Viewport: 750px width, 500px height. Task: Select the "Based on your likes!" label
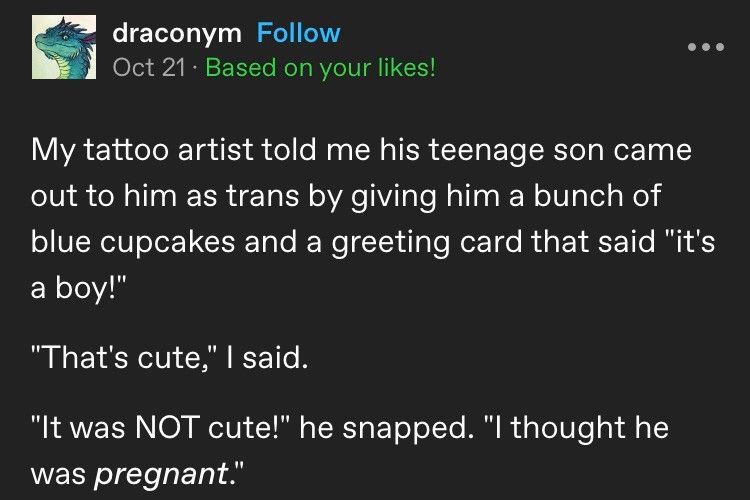(320, 67)
